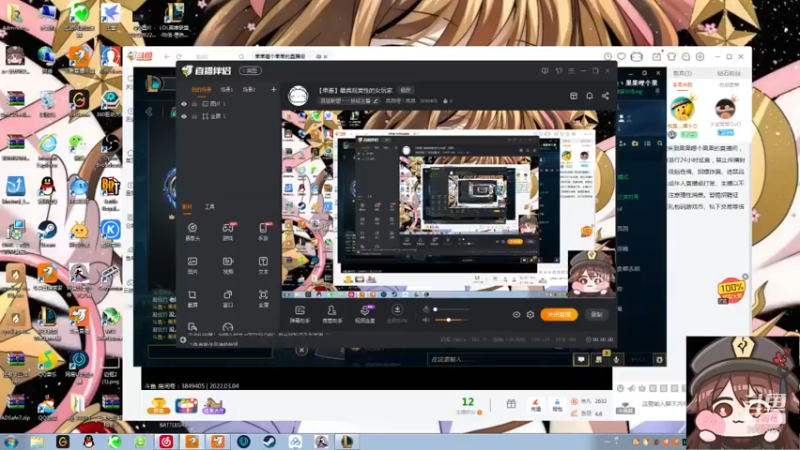Image resolution: width=800 pixels, height=450 pixels.
Task: Lock the full-screen source layer
Action: 194,116
